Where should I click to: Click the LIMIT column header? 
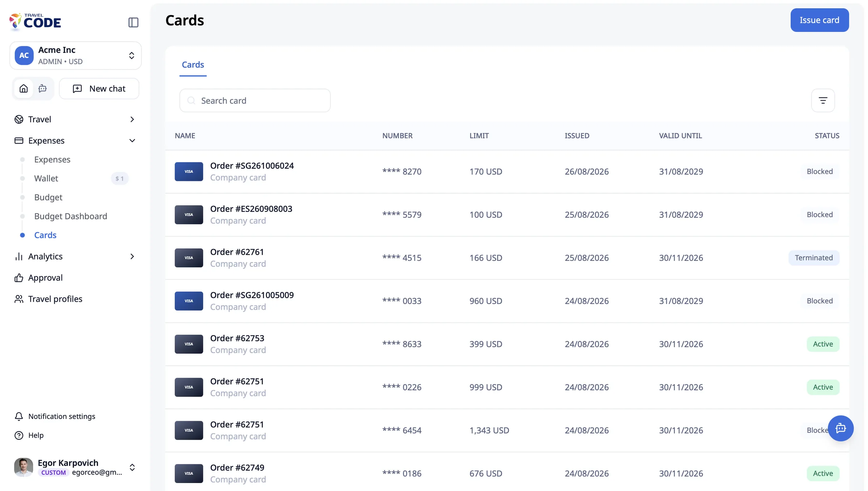click(x=479, y=136)
